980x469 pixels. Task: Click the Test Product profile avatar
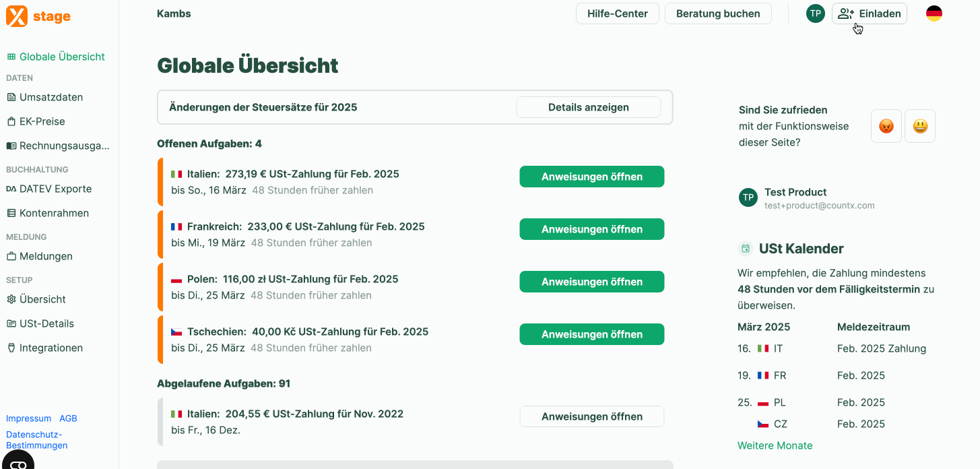coord(748,197)
